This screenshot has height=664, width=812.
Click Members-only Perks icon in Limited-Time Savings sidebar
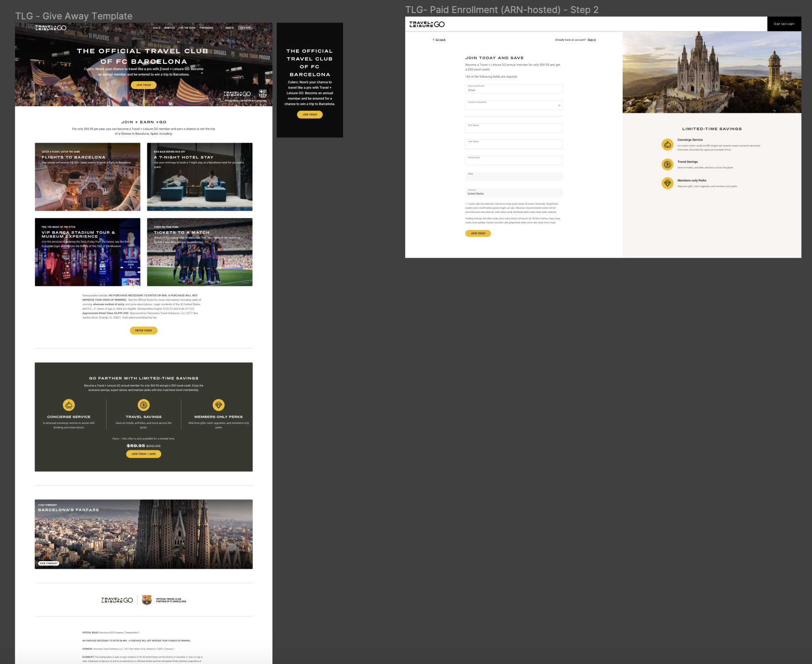[668, 183]
